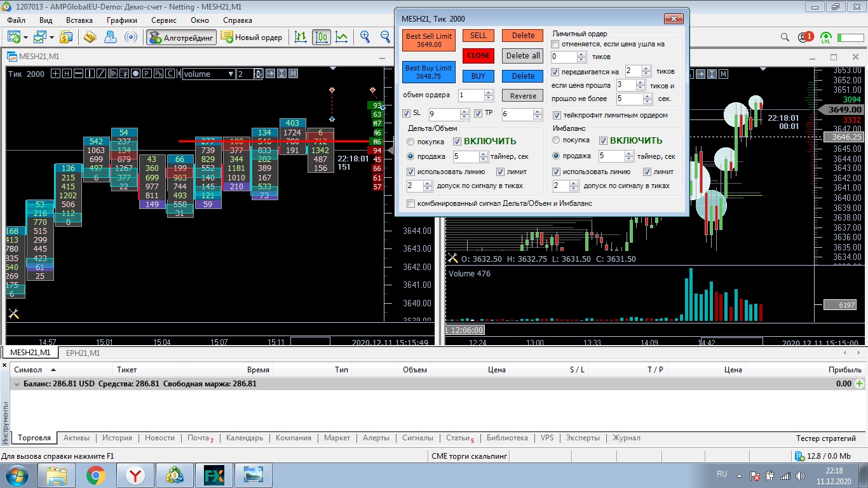Enable combined Дельта/Объем и Имбаланс signal checkbox
Image resolution: width=868 pixels, height=488 pixels.
pos(411,203)
